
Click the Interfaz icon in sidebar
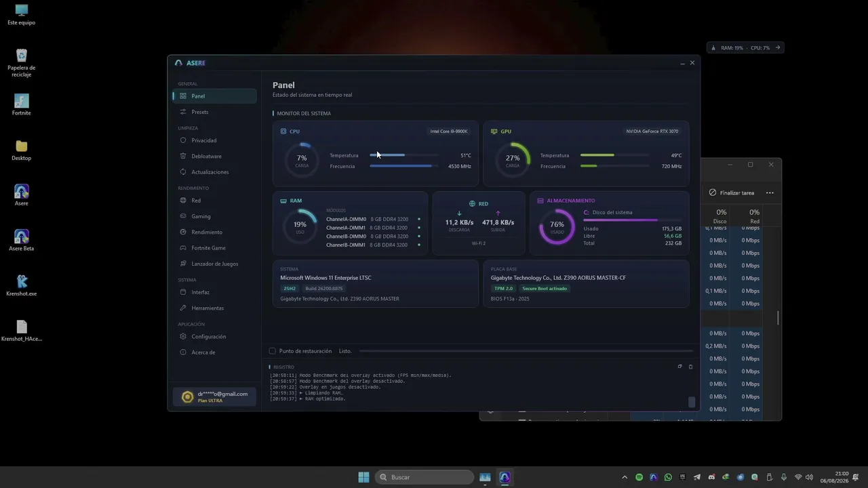tap(183, 292)
